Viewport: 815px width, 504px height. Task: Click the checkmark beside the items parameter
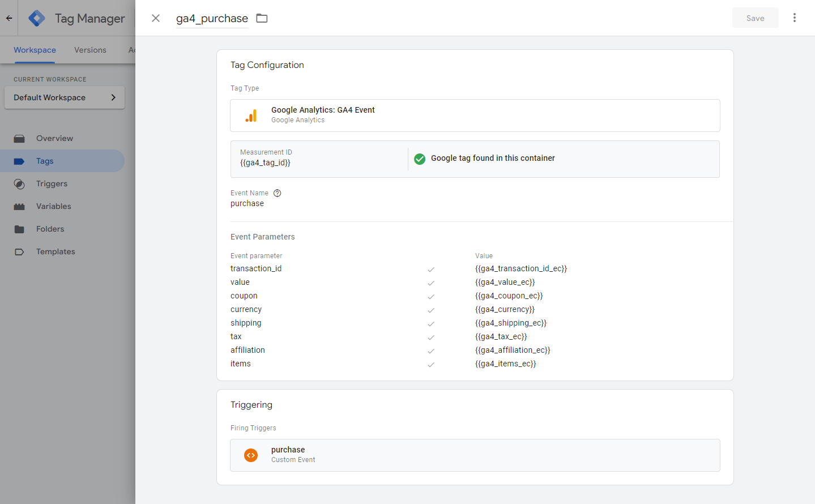(431, 365)
